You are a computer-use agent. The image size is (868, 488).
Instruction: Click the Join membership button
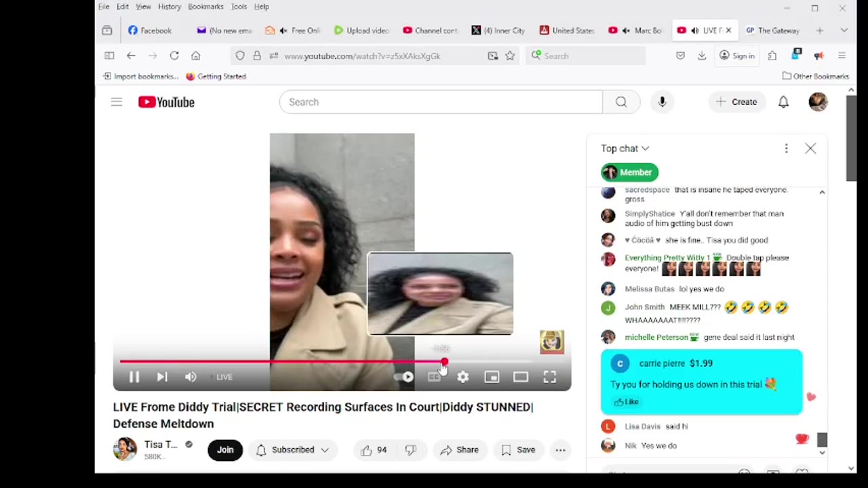point(225,449)
